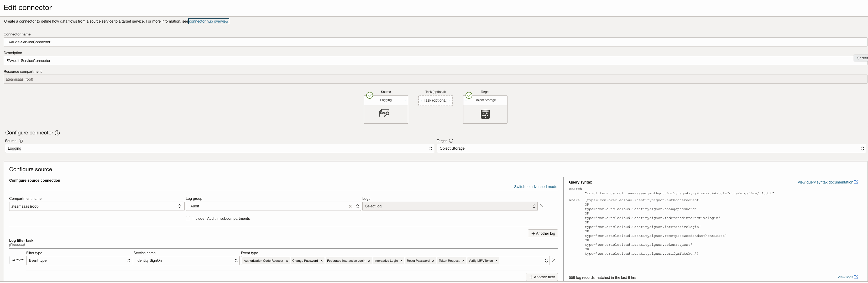Click the Target info icon
This screenshot has height=283, width=868.
(451, 141)
